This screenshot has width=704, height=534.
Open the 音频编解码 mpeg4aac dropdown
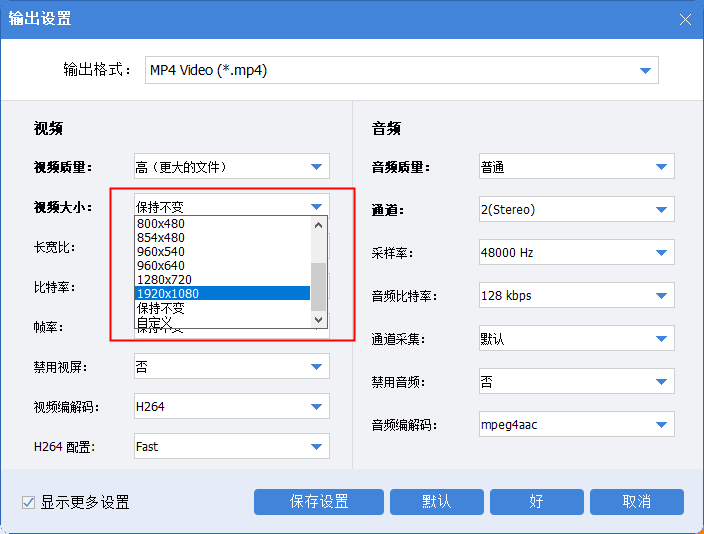point(576,424)
